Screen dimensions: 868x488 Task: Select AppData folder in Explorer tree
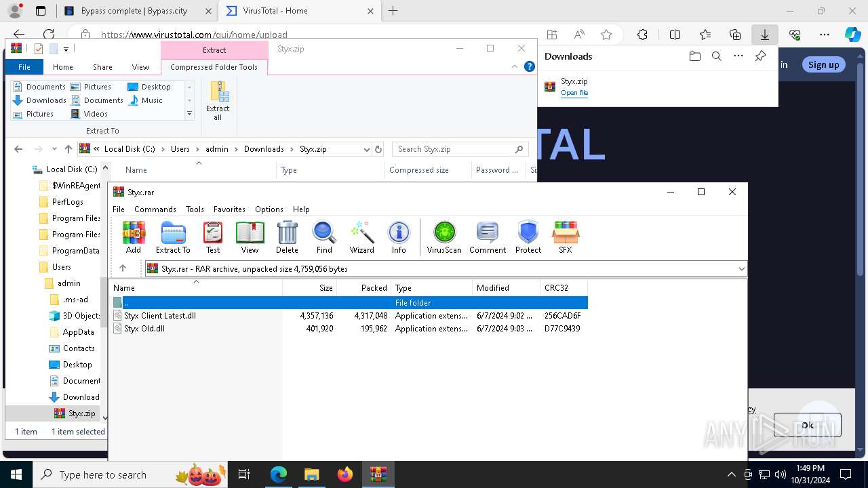[78, 332]
